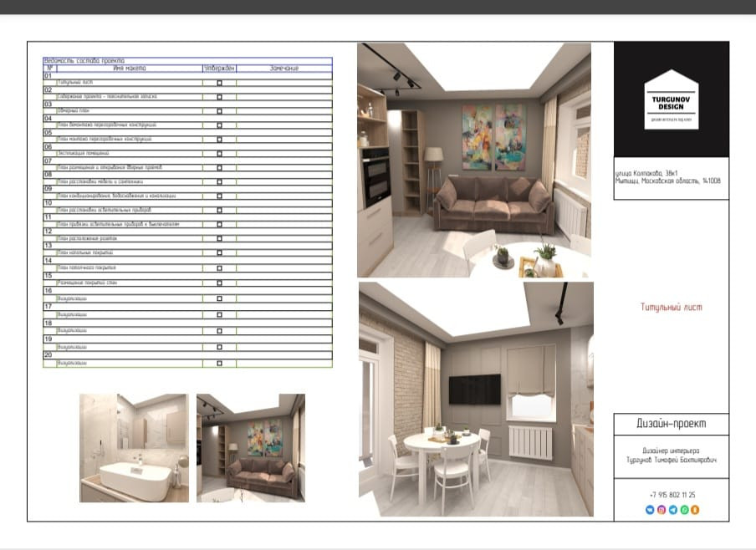Click the bathroom render thumbnail
Viewport: 756px width, 550px height.
click(x=134, y=447)
